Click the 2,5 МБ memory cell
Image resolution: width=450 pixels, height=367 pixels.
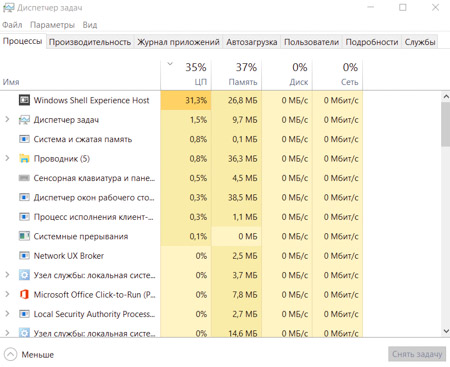coord(237,256)
